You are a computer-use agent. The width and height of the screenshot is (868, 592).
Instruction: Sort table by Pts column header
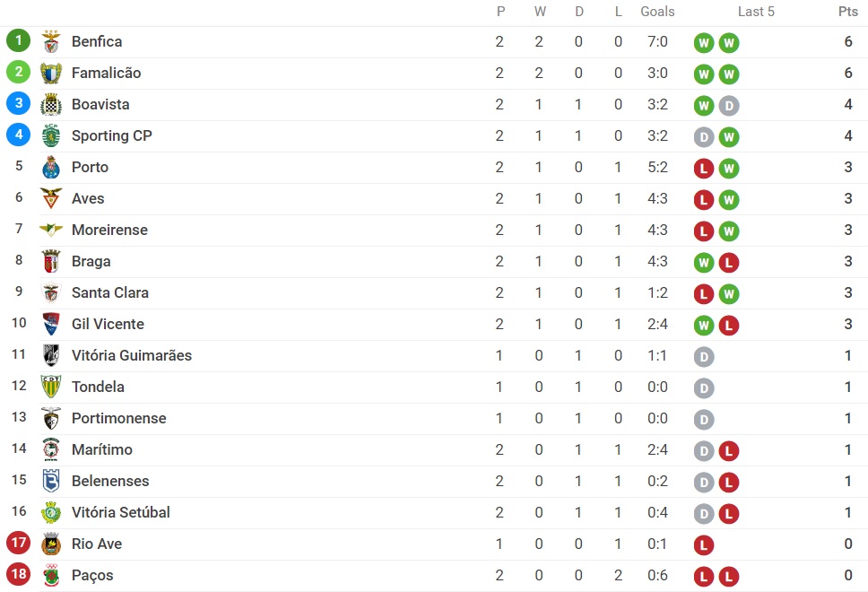pyautogui.click(x=847, y=12)
